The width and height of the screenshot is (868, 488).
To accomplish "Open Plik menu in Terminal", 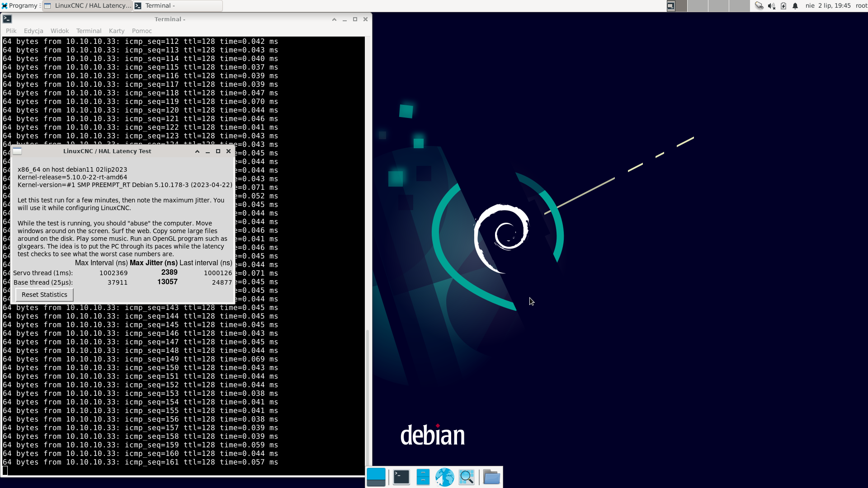I will coord(11,31).
